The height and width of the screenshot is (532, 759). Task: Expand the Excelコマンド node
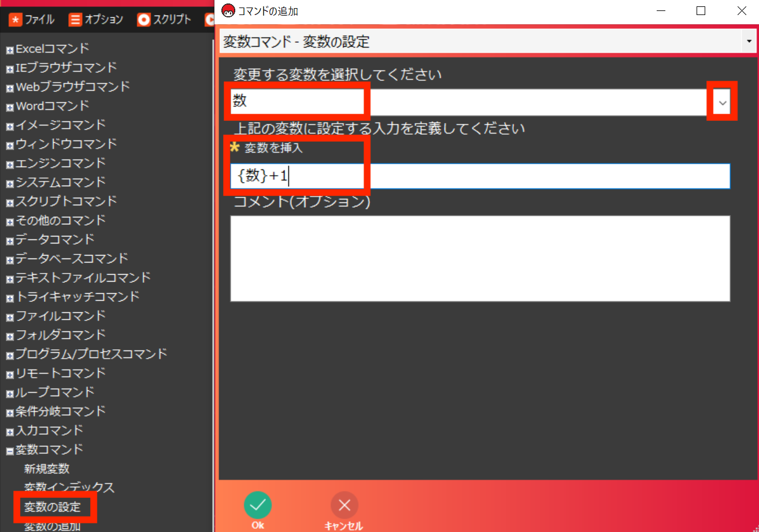pyautogui.click(x=10, y=51)
